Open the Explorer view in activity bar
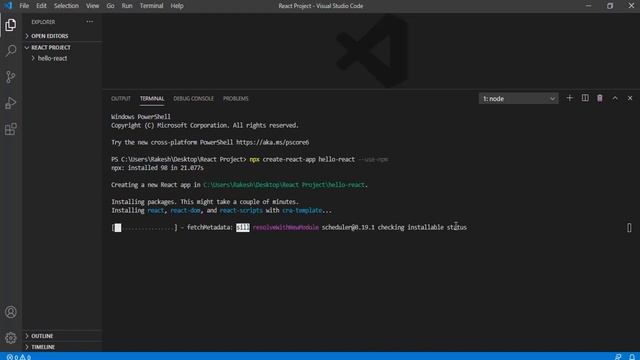Screen dimensions: 640x360 tap(11, 25)
